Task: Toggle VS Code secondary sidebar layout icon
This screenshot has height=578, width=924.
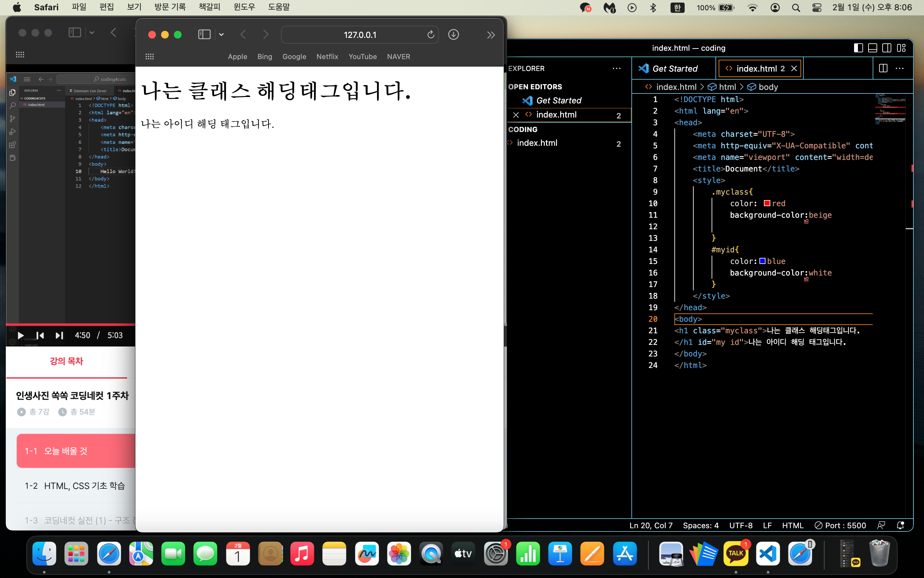Action: pos(887,48)
